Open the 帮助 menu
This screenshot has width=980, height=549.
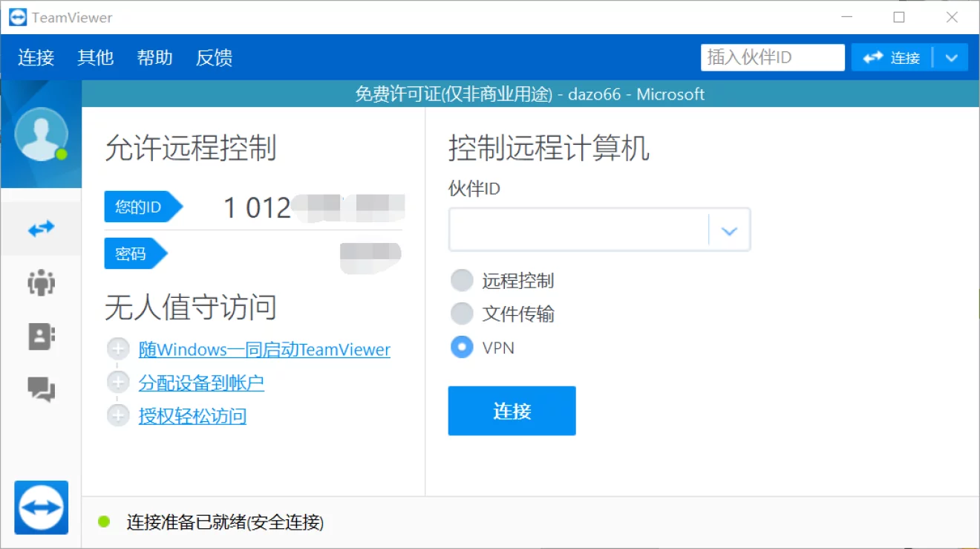154,58
